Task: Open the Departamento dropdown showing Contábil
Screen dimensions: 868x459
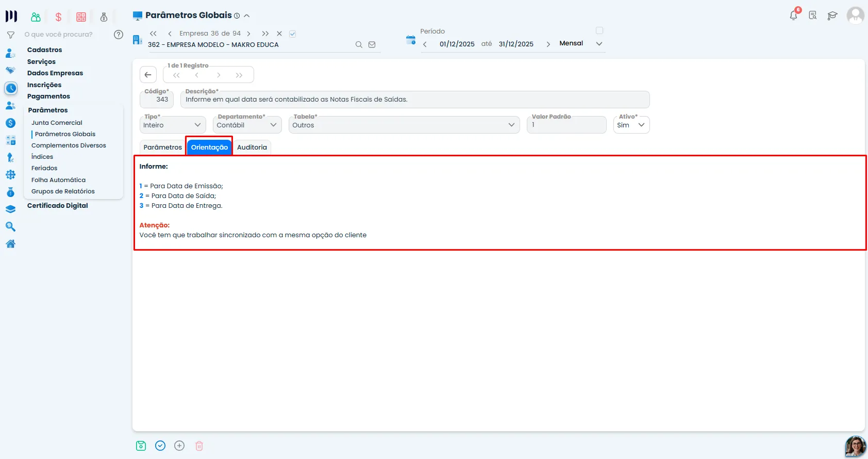Action: [247, 125]
